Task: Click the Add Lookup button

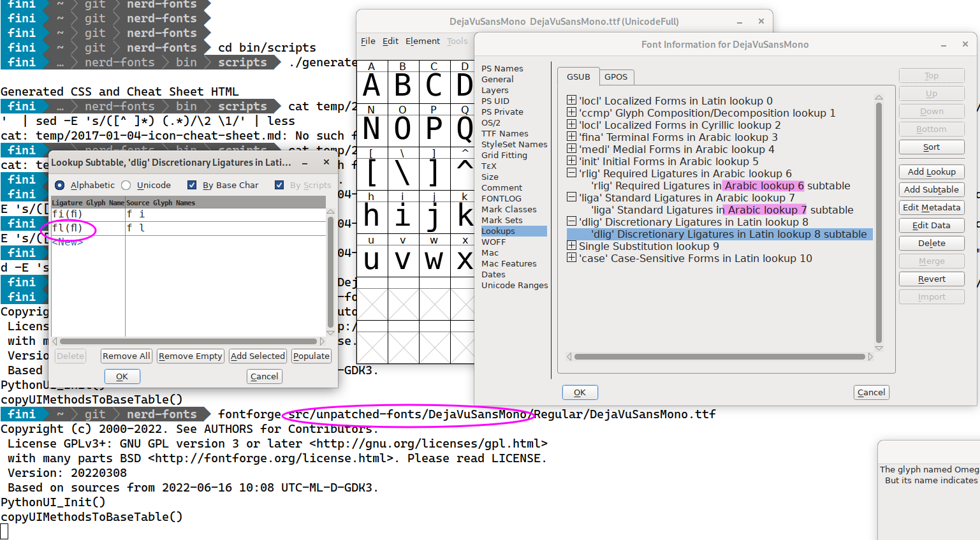Action: pyautogui.click(x=931, y=171)
